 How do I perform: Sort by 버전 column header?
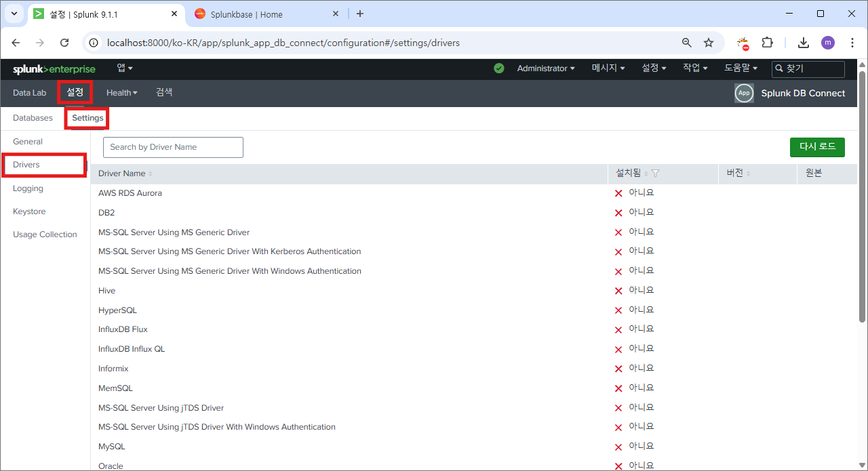coord(738,173)
